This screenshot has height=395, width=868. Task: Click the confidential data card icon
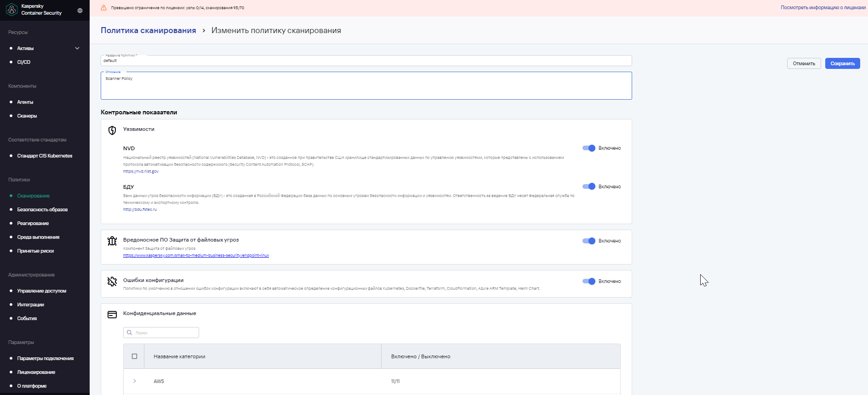(112, 315)
